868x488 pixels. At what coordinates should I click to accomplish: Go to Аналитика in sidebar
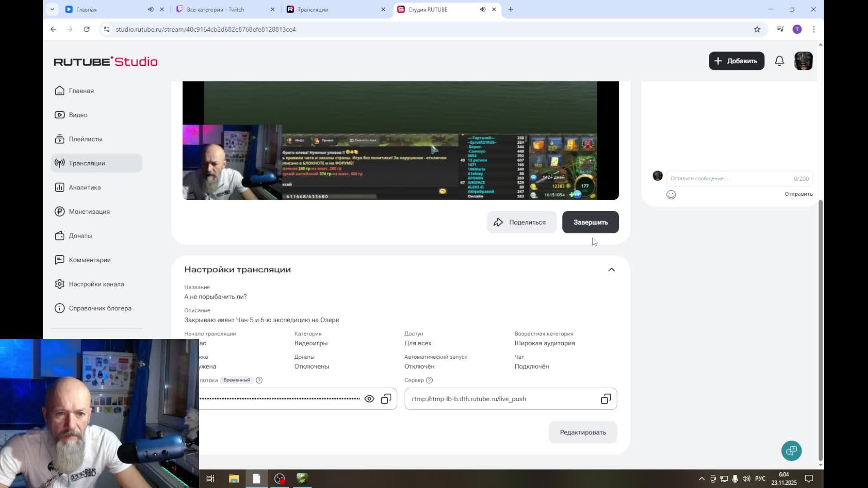point(85,188)
